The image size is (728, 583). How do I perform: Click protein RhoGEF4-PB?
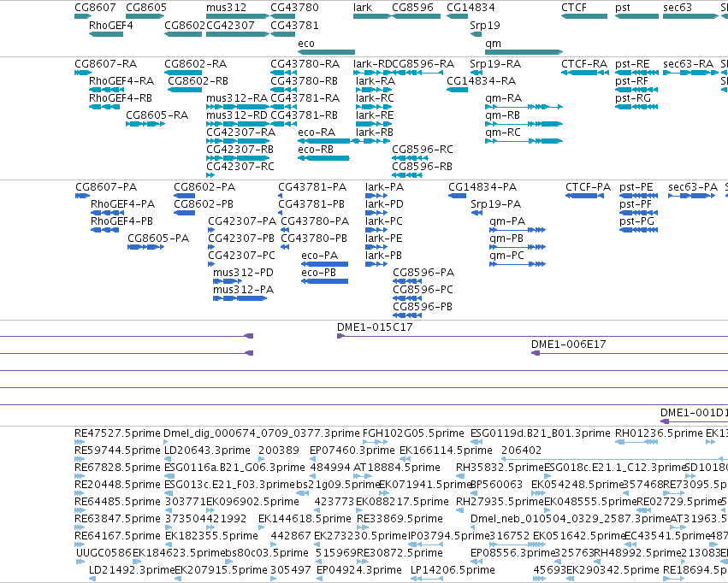105,230
